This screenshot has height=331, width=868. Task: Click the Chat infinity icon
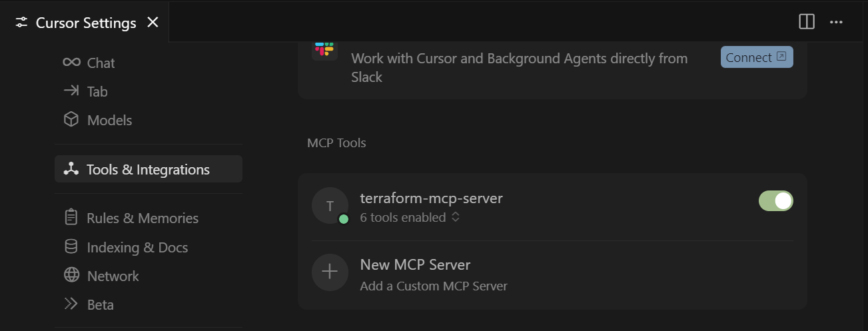coord(71,63)
